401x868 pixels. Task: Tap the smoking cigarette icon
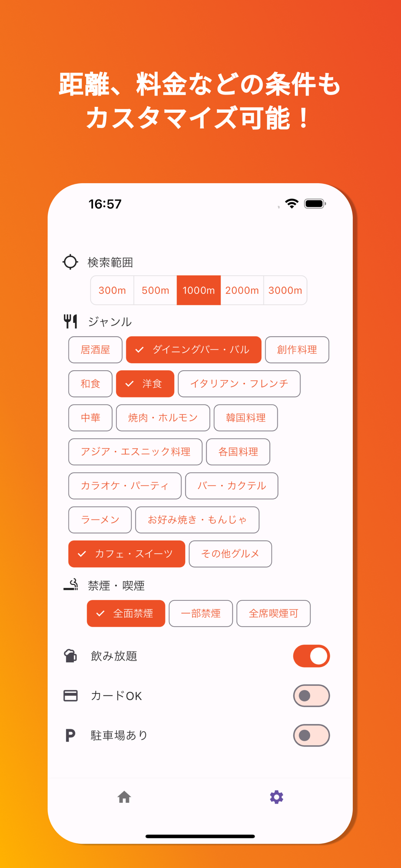pos(70,585)
